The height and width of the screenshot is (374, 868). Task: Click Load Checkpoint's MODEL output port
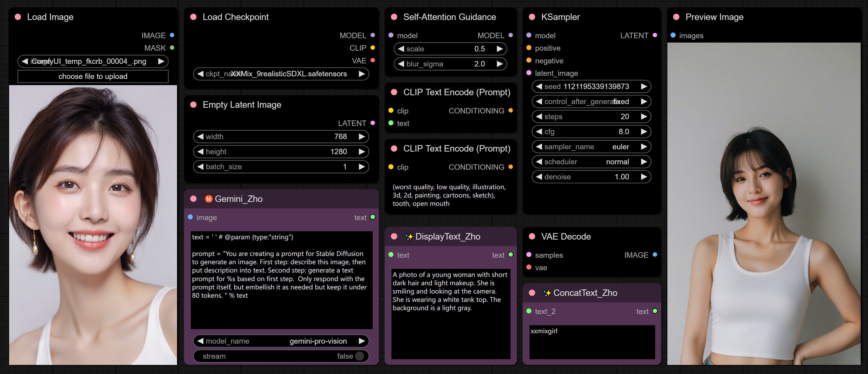click(373, 35)
